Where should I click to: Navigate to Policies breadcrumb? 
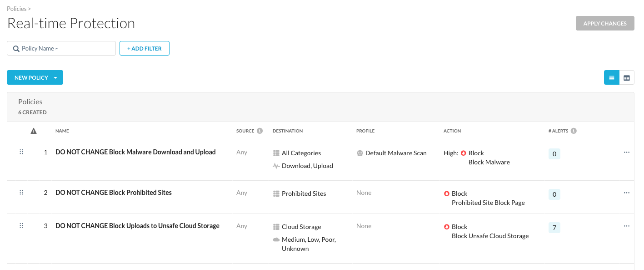(x=16, y=9)
